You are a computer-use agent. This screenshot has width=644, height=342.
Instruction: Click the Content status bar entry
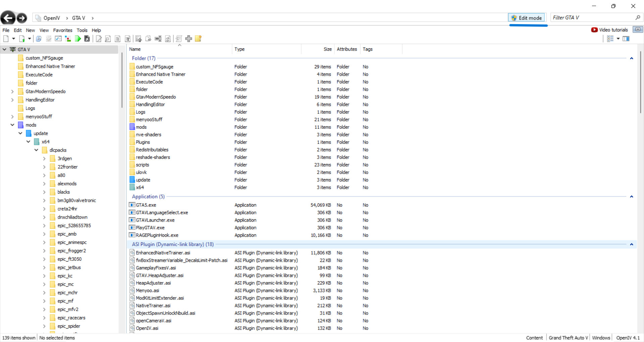534,338
